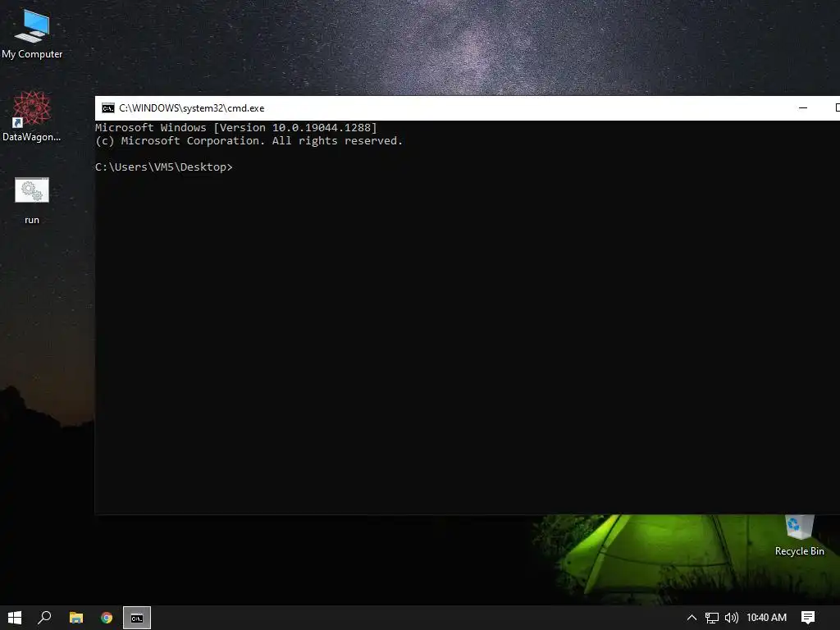This screenshot has width=840, height=630.
Task: Select the DataWagon desktop shortcut
Action: coord(32,116)
